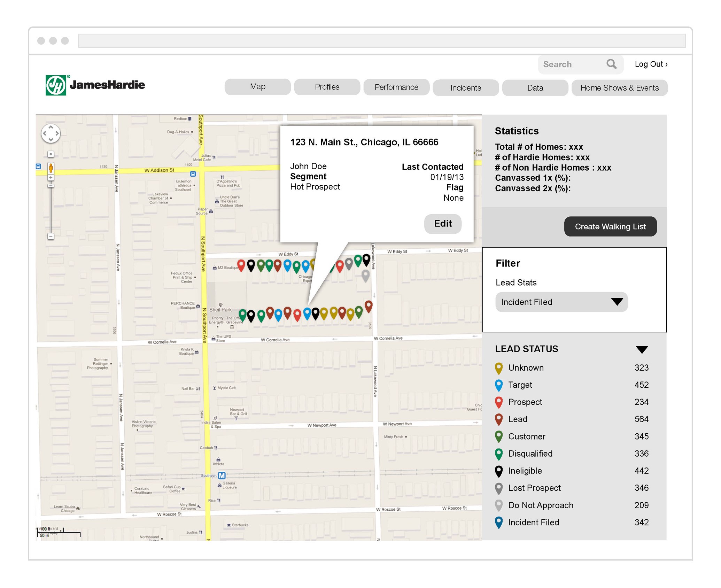721x588 pixels.
Task: Click the Canvassed 2x (%) statistic
Action: point(533,188)
